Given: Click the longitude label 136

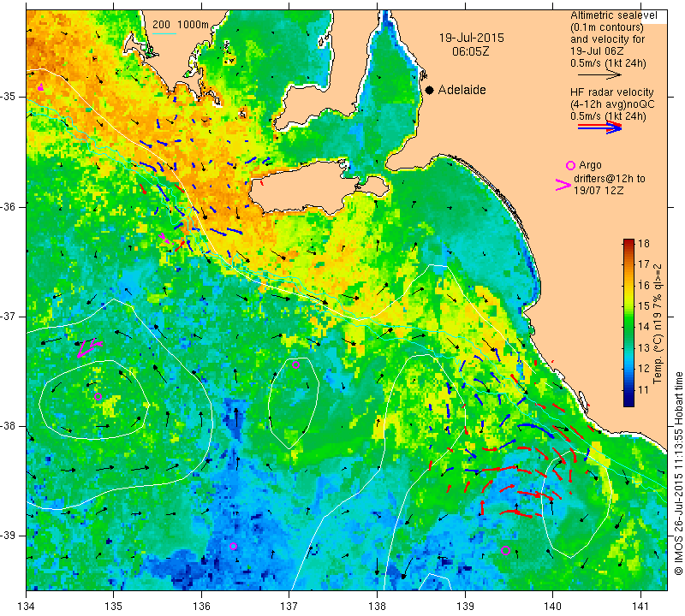Looking at the screenshot, I should (x=201, y=607).
